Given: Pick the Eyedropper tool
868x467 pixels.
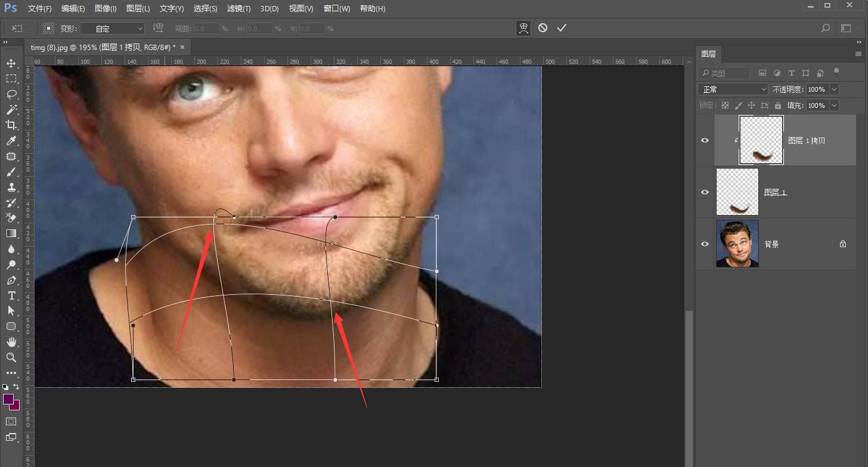Looking at the screenshot, I should [x=11, y=141].
